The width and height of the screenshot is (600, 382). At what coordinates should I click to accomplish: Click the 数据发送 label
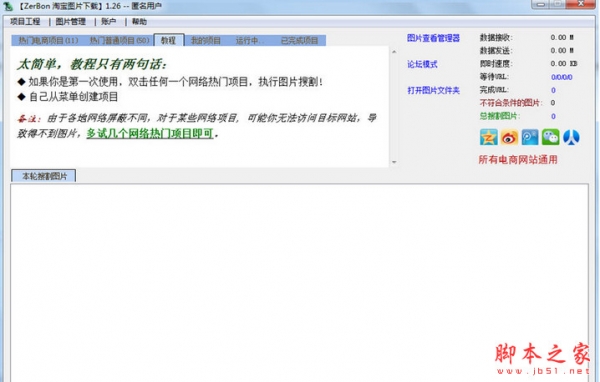[496, 51]
